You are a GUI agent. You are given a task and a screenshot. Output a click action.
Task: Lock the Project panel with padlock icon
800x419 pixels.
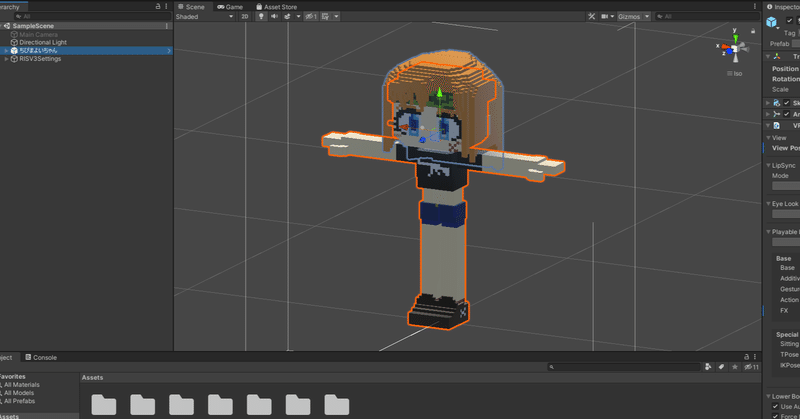click(x=746, y=357)
